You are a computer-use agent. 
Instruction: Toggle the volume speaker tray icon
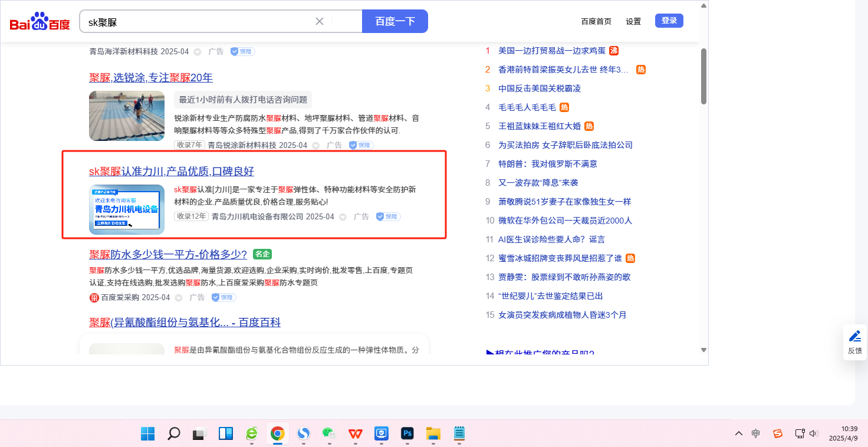814,433
